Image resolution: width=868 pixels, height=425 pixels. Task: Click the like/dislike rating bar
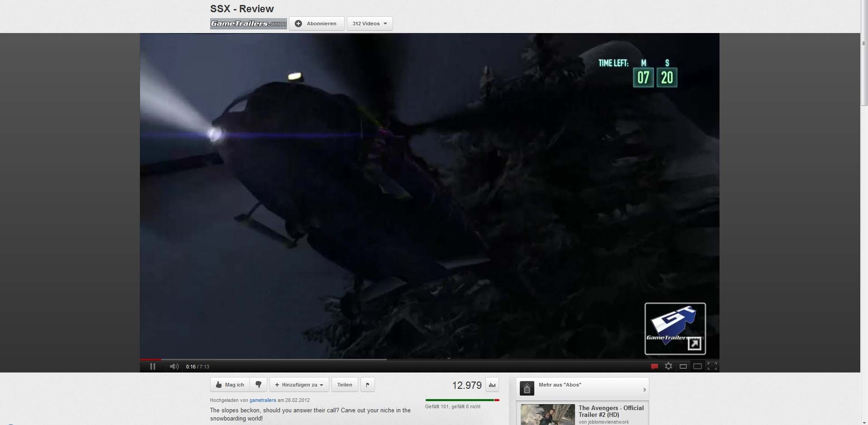point(462,400)
